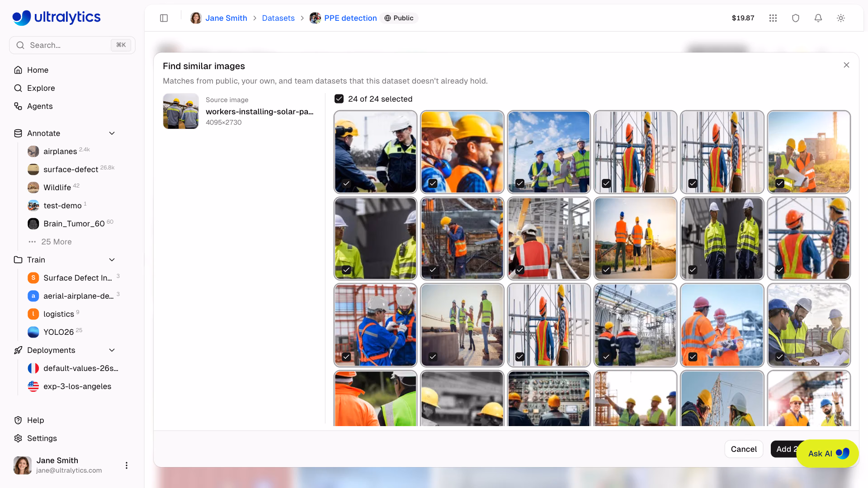Click the Ultralytics logo
The height and width of the screenshot is (488, 868).
click(57, 17)
